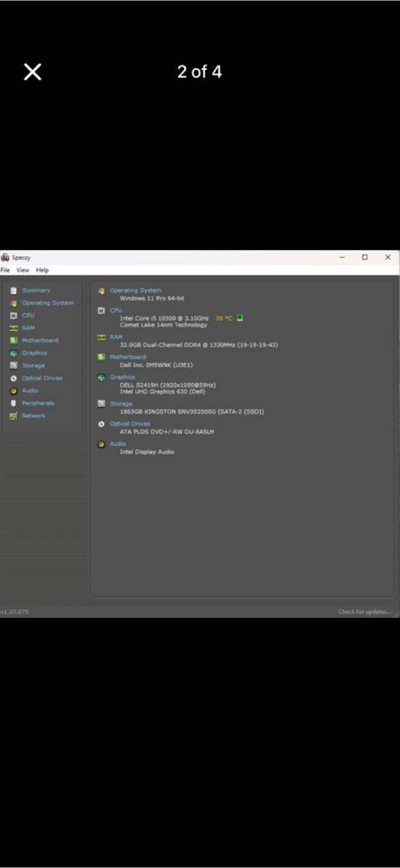Select Operating System in the sidebar
Screen dimensions: 400x868
click(x=48, y=303)
